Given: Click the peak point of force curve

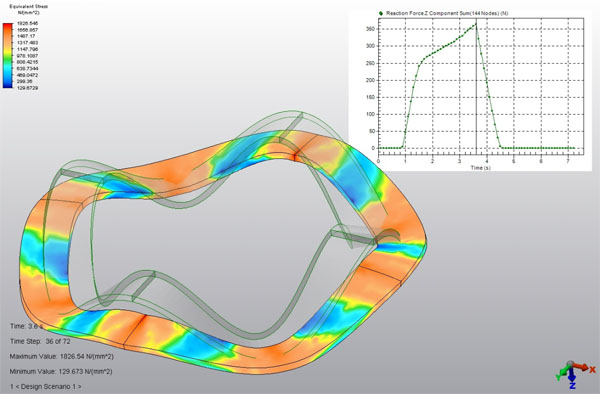Looking at the screenshot, I should 476,24.
